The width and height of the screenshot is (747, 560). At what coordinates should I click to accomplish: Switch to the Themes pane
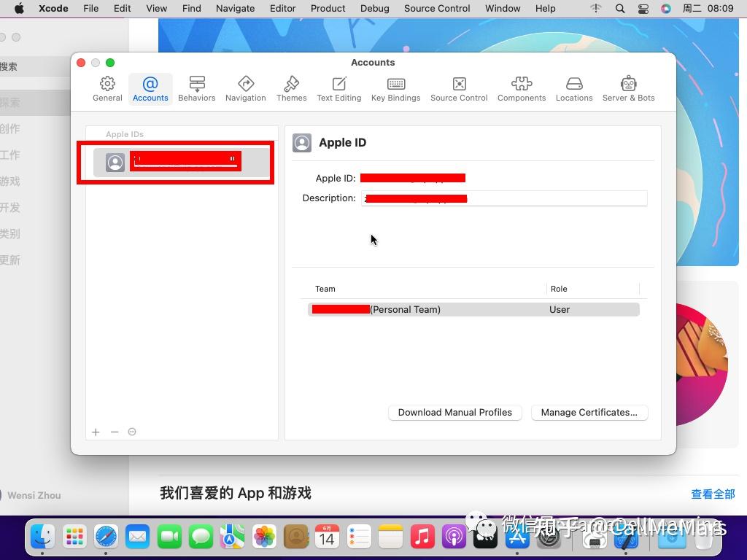(x=291, y=89)
